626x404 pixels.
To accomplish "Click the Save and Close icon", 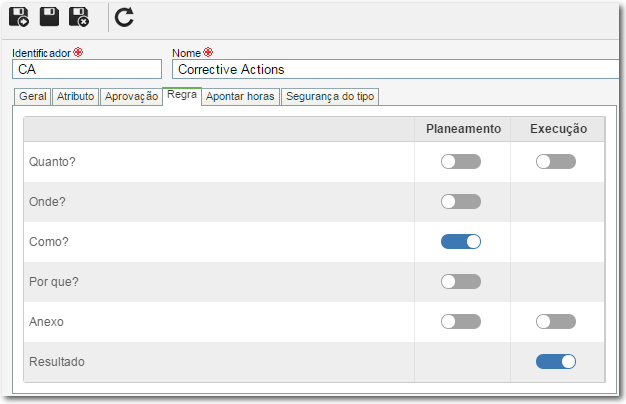I will (79, 17).
